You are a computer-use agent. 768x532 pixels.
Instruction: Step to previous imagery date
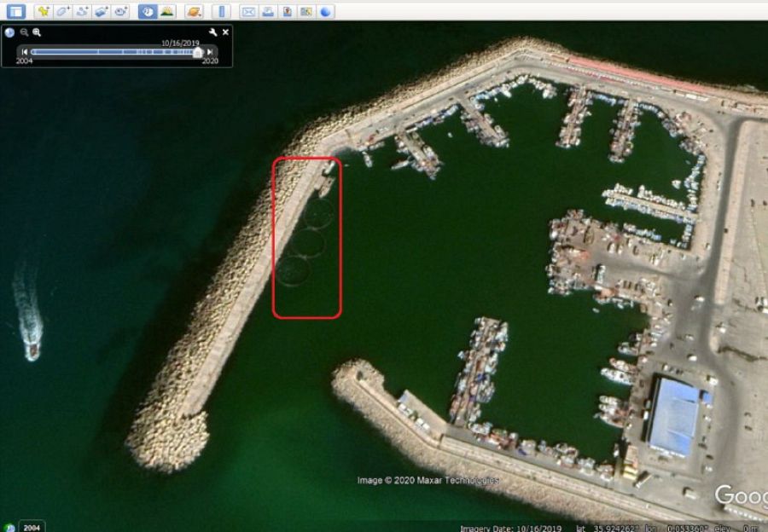(x=24, y=52)
